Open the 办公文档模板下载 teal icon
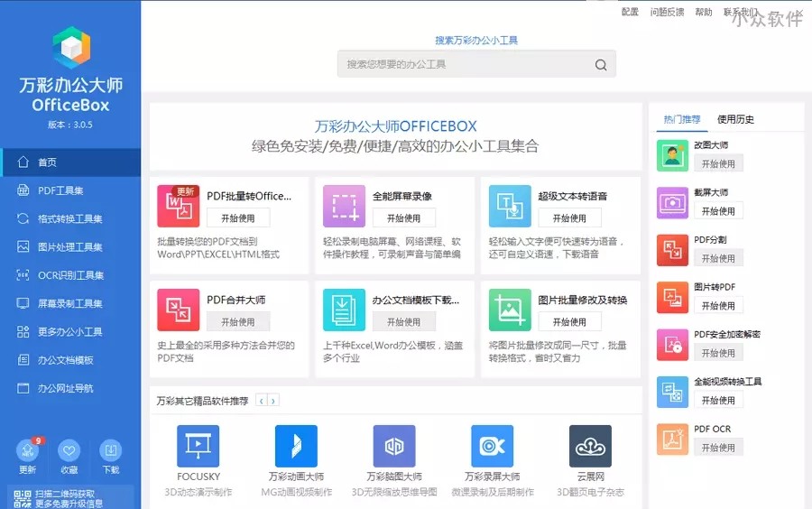Viewport: 812px width, 509px height. [344, 310]
